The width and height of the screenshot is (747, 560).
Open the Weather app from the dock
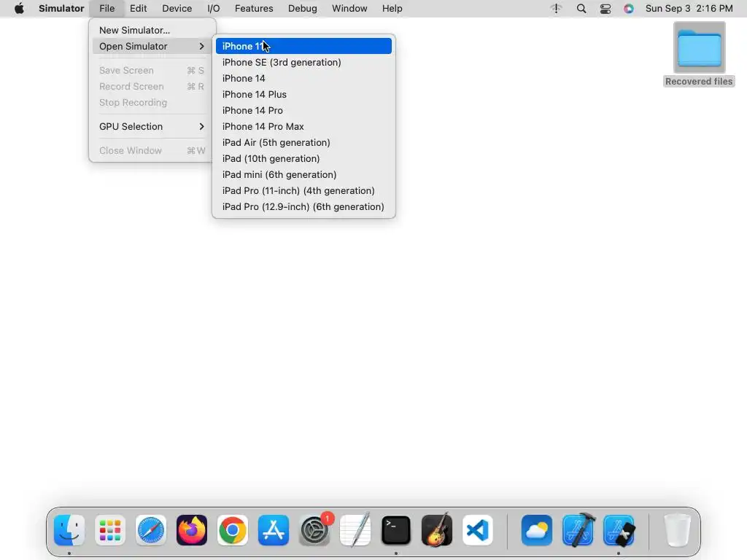click(537, 530)
